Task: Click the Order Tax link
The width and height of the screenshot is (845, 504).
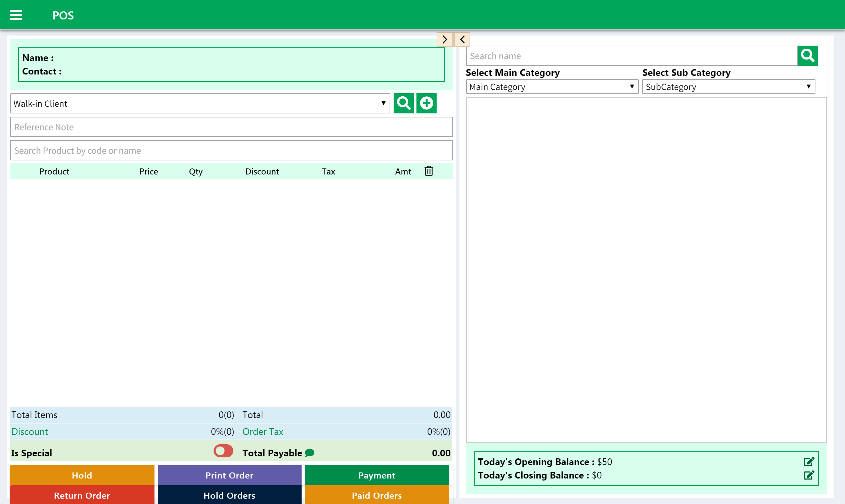Action: [x=263, y=432]
